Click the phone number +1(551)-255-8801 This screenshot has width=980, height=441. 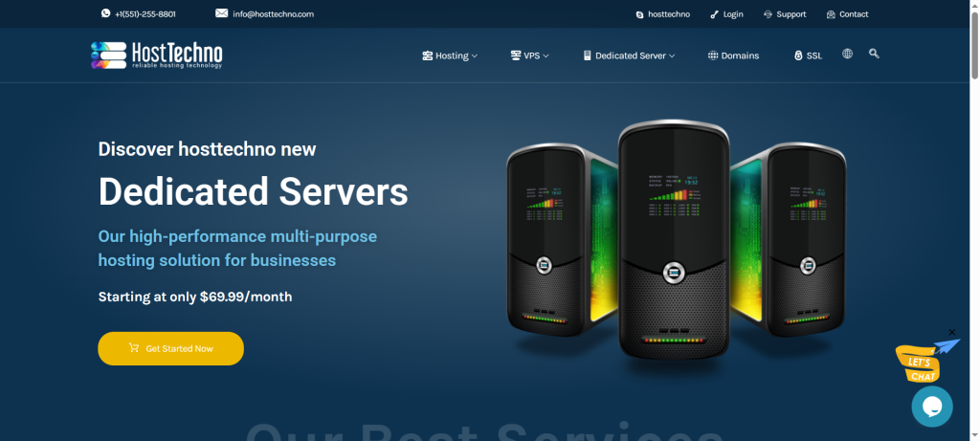click(145, 13)
